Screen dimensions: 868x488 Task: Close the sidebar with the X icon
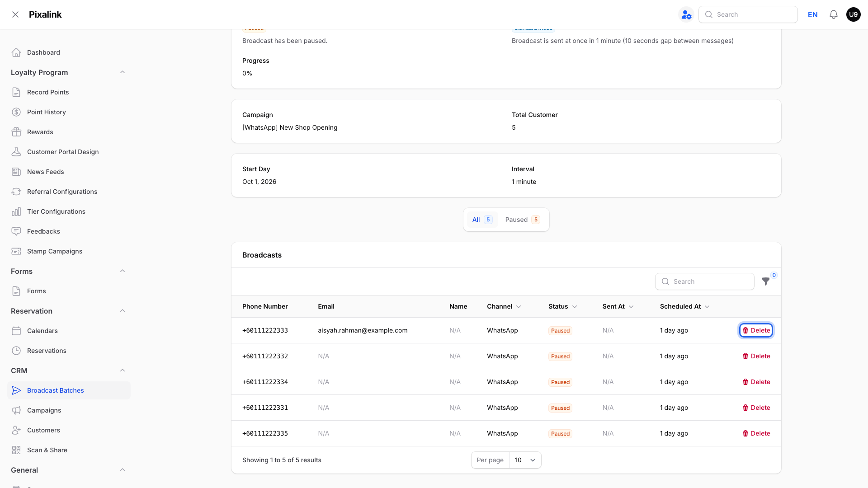(x=15, y=14)
